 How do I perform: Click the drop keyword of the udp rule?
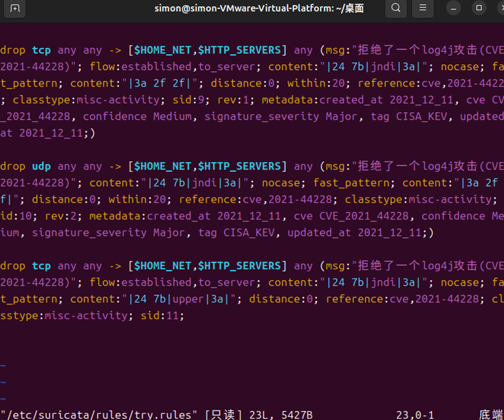13,166
